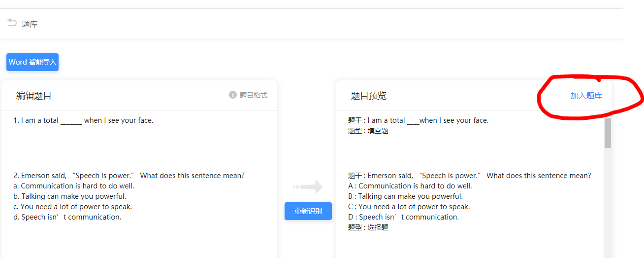Image resolution: width=644 pixels, height=258 pixels.
Task: Click the 题库 breadcrumb label
Action: pos(30,24)
